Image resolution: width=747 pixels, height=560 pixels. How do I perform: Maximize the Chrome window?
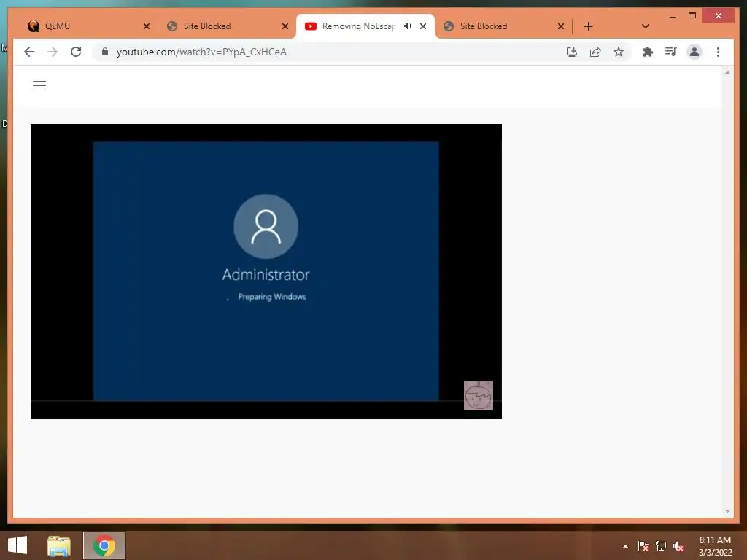click(x=692, y=16)
